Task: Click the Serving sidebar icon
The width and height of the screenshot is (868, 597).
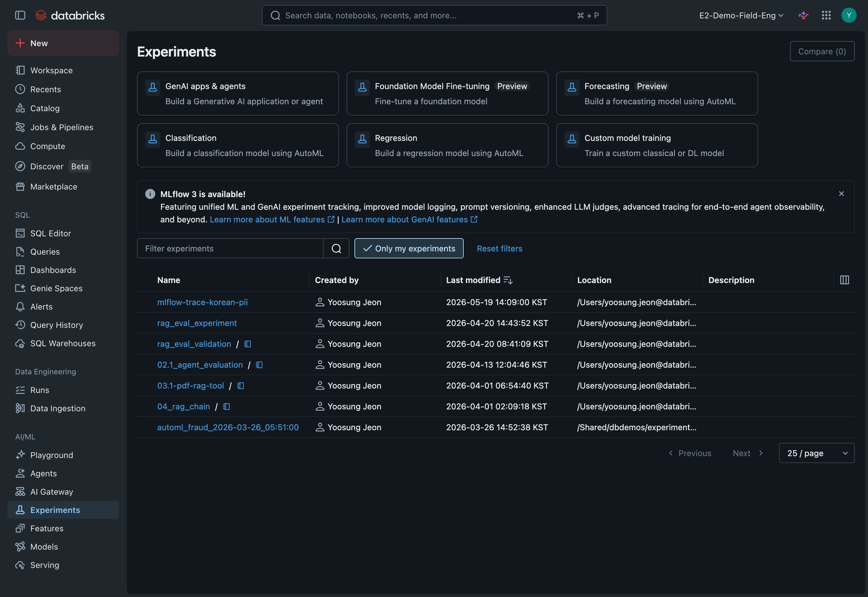Action: click(x=20, y=565)
